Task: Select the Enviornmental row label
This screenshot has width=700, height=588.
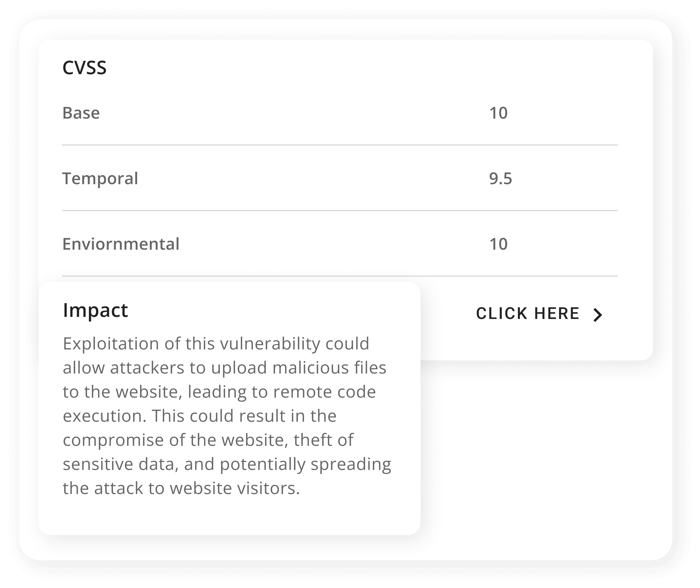Action: [121, 244]
